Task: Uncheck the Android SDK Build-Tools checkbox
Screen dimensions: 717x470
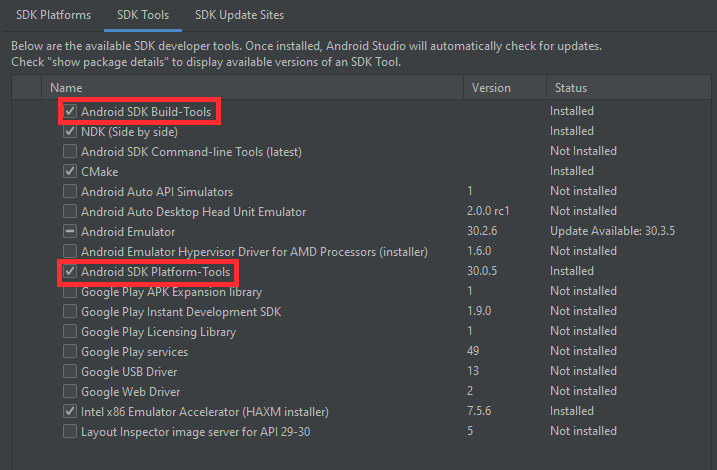Action: pyautogui.click(x=70, y=111)
